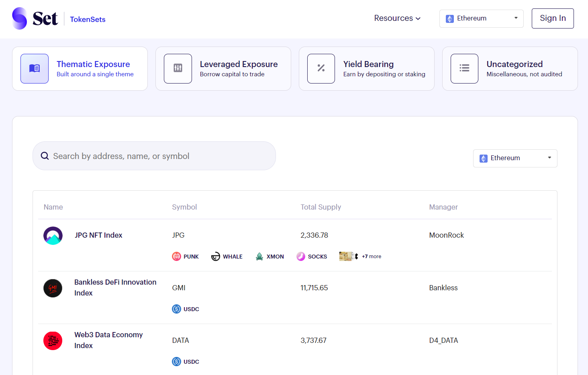
Task: Click the Manager column header
Action: (443, 207)
